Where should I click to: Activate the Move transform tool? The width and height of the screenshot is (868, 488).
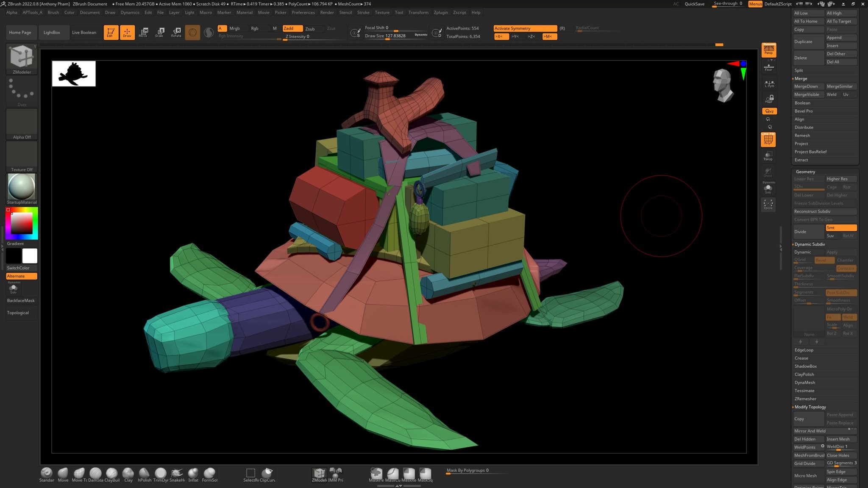[x=143, y=32]
